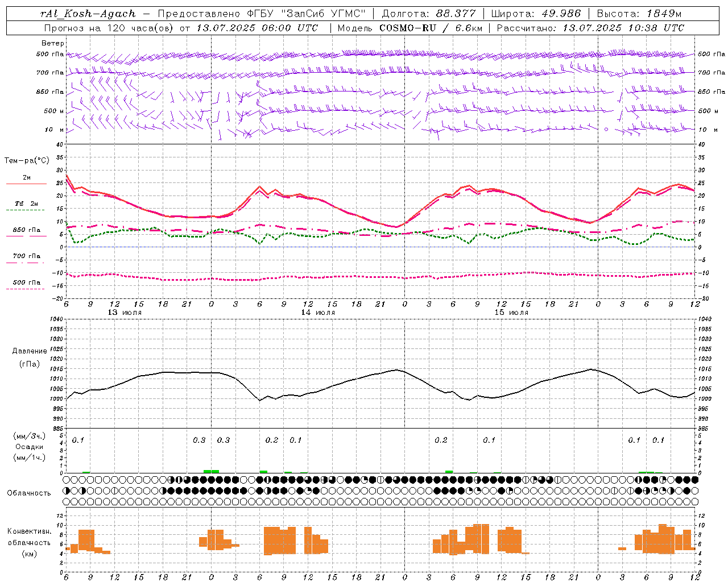Click the Конвективн. облачность label
The width and height of the screenshot is (728, 582).
click(29, 537)
